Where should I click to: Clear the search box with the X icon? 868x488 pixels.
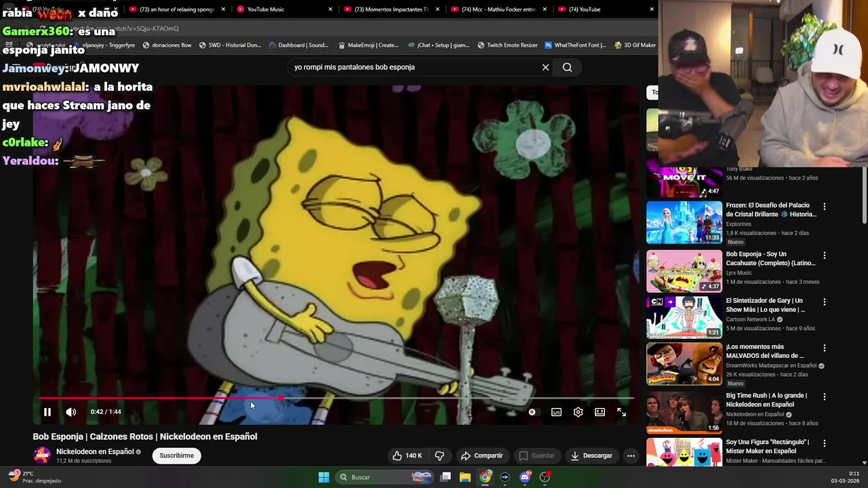coord(545,67)
